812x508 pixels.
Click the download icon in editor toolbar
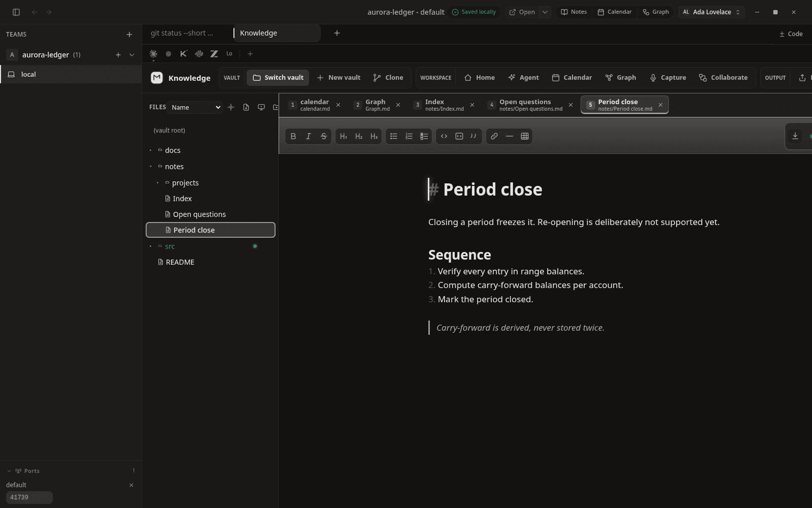(795, 136)
